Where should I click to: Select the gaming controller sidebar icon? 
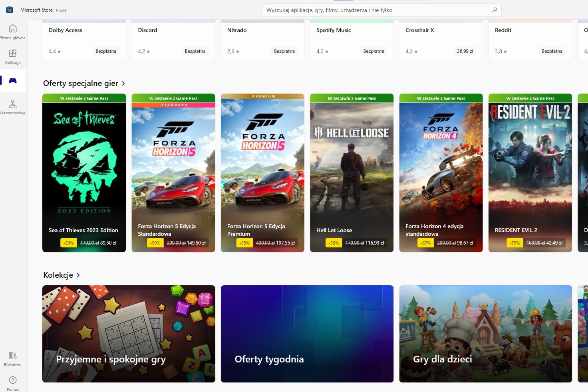[x=12, y=80]
